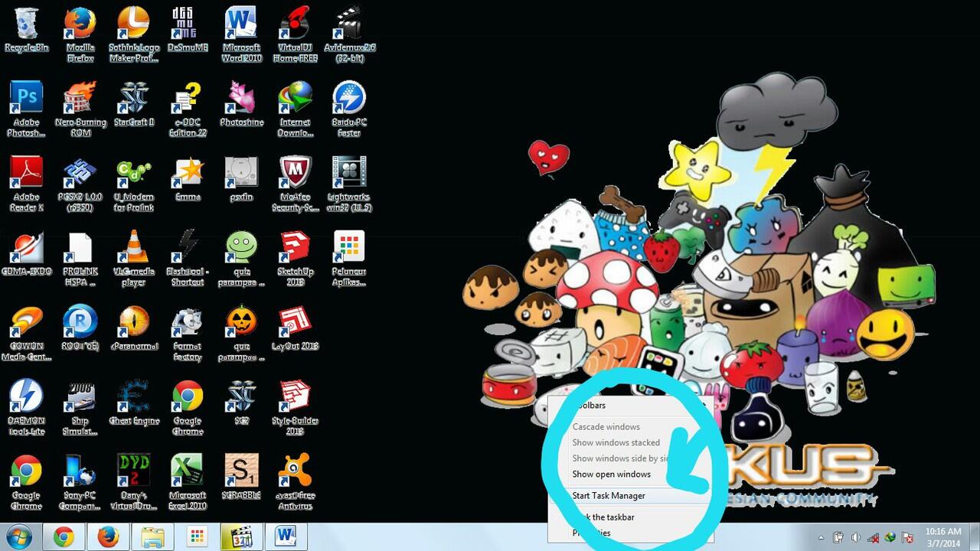Image resolution: width=980 pixels, height=551 pixels.
Task: Click the network signal tray icon
Action: pos(874,537)
